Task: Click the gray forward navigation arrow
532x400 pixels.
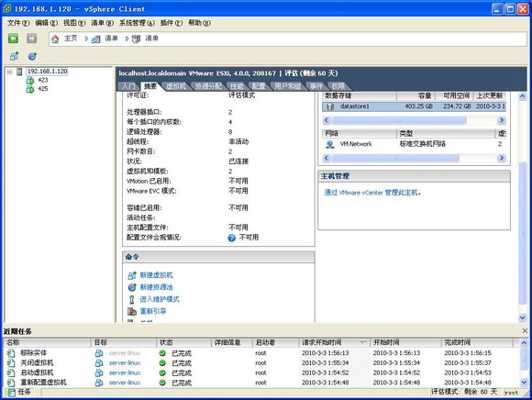Action: (31, 39)
